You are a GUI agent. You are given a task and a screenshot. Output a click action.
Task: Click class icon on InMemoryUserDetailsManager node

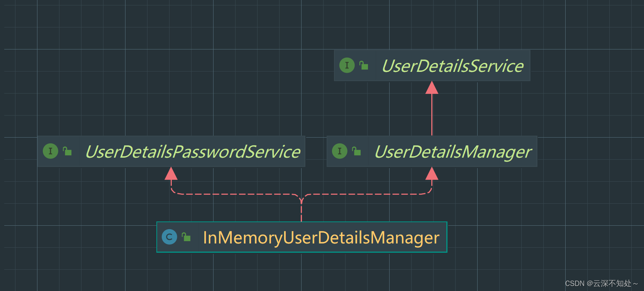[x=169, y=237]
